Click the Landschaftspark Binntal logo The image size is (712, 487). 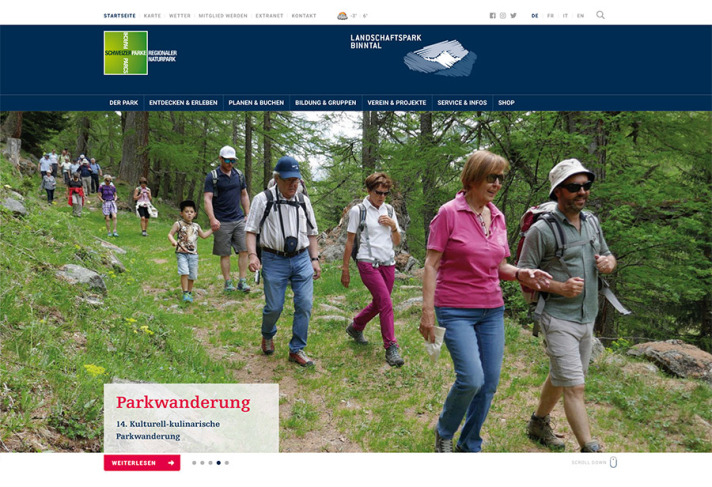[413, 55]
